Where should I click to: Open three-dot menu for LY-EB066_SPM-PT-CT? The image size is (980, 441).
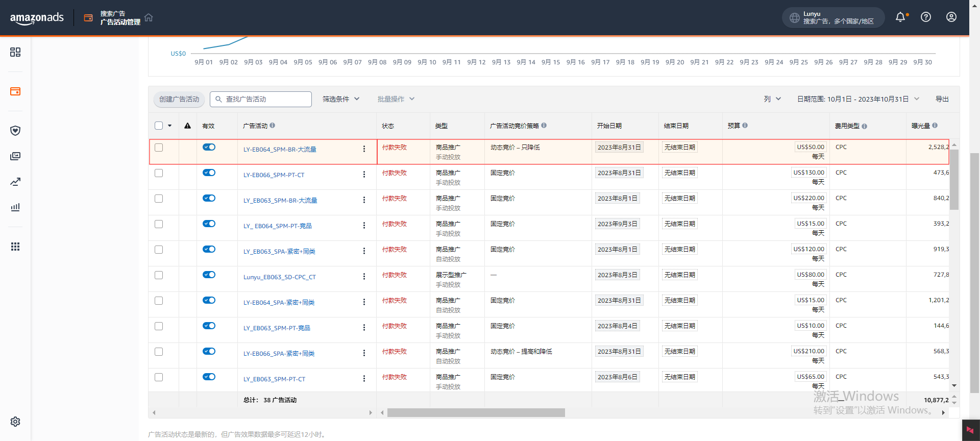pos(364,175)
